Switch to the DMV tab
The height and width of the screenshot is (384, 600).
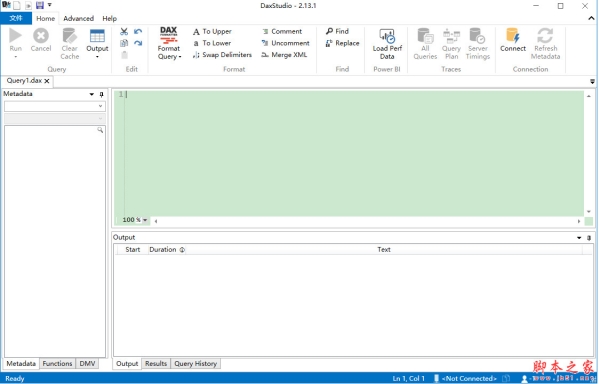[x=87, y=363]
